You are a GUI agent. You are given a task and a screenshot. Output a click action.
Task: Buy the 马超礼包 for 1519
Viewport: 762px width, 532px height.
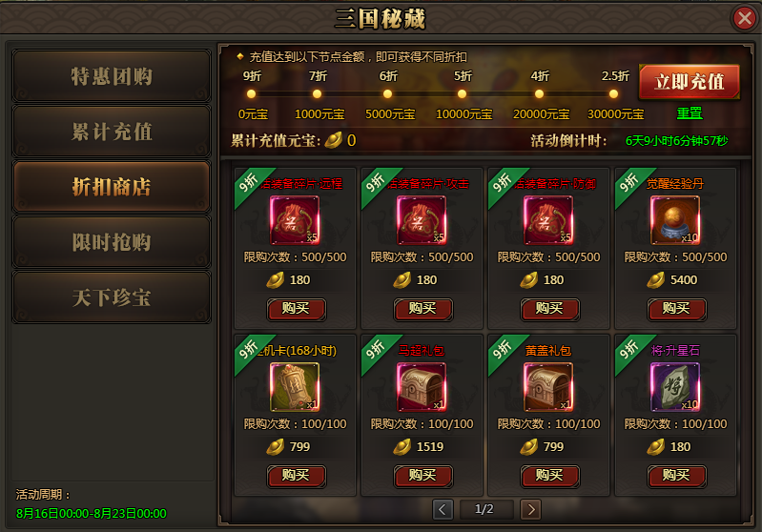422,476
